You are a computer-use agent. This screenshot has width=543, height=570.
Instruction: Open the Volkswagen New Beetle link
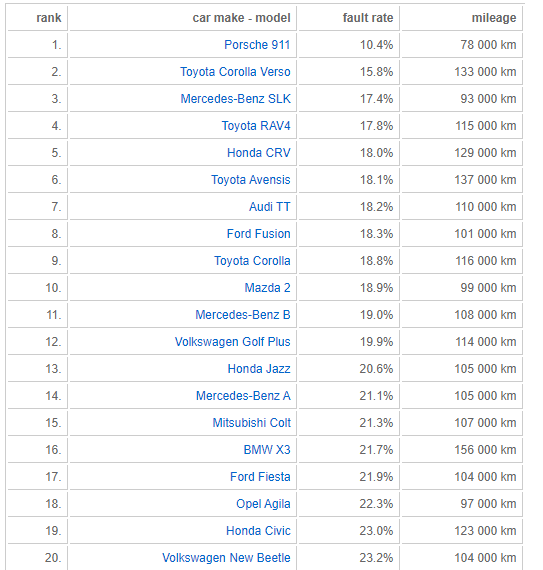tap(226, 558)
